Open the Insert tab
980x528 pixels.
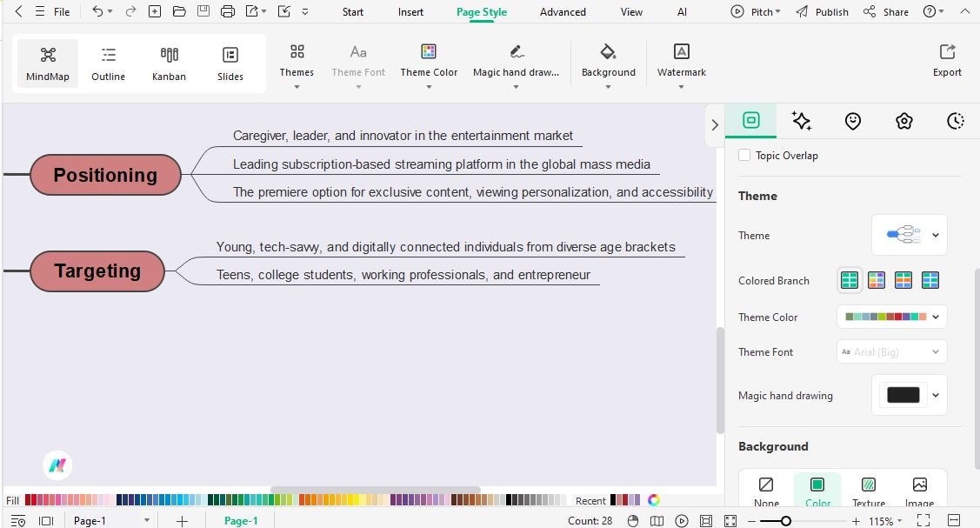pyautogui.click(x=410, y=12)
